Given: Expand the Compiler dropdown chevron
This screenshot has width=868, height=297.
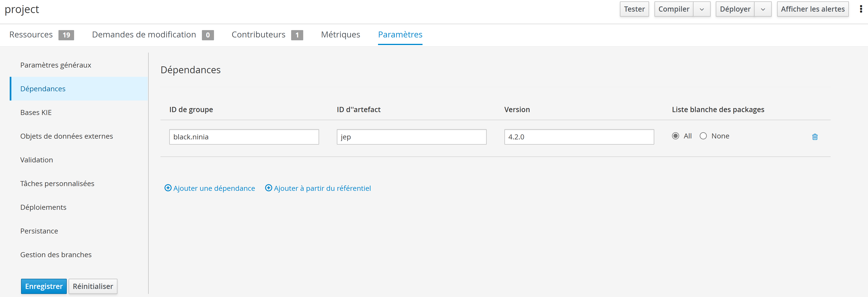Looking at the screenshot, I should pos(702,9).
